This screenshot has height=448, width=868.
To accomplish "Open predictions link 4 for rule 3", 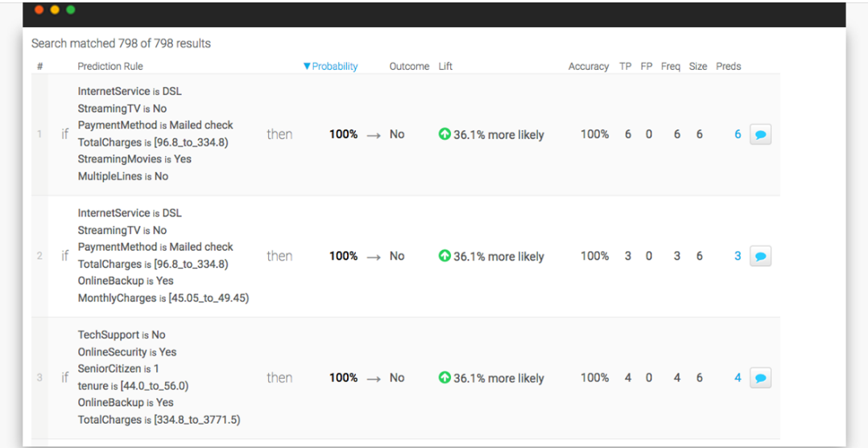I will click(738, 377).
